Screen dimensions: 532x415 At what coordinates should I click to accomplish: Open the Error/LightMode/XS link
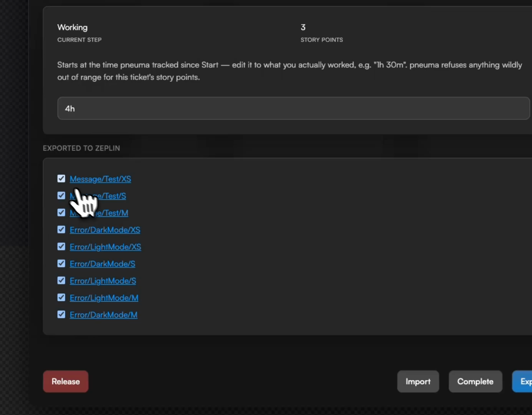[105, 247]
